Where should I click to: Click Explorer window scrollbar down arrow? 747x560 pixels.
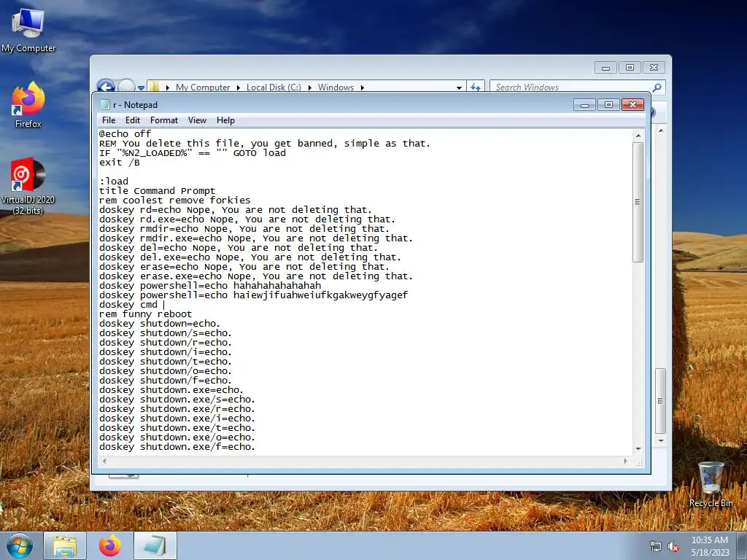tap(661, 441)
